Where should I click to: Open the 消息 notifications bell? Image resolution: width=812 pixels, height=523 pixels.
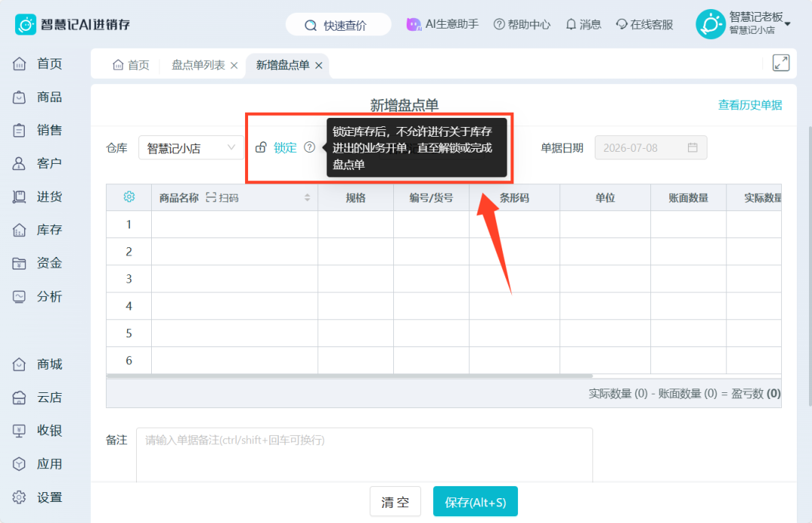click(x=583, y=24)
